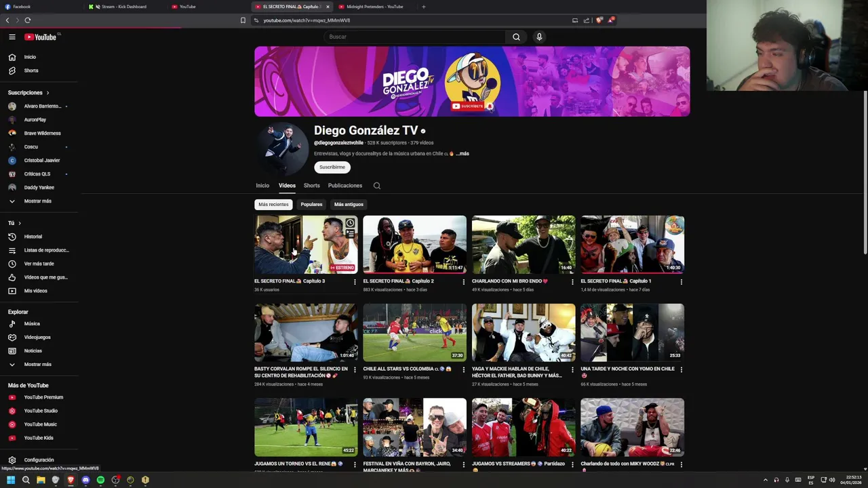868x488 pixels.
Task: Open the YouTube hamburger guide menu
Action: click(12, 37)
